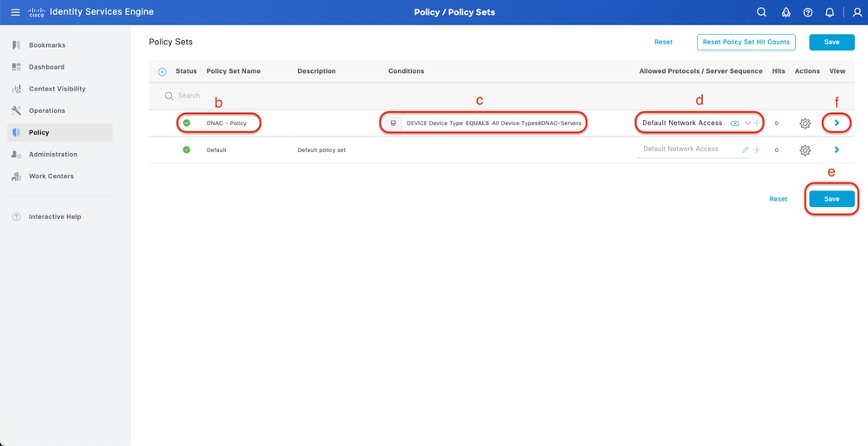Select the DNAC - Policy name cell
The width and height of the screenshot is (868, 446).
point(227,123)
